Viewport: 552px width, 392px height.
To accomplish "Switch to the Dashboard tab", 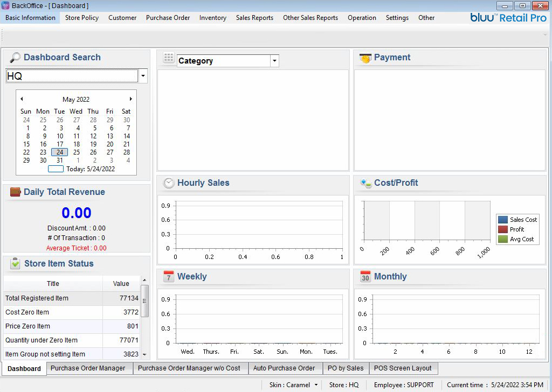I will click(x=24, y=368).
